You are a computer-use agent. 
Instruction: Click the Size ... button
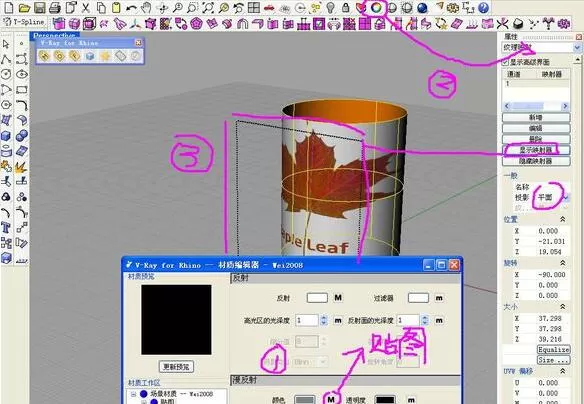click(553, 360)
